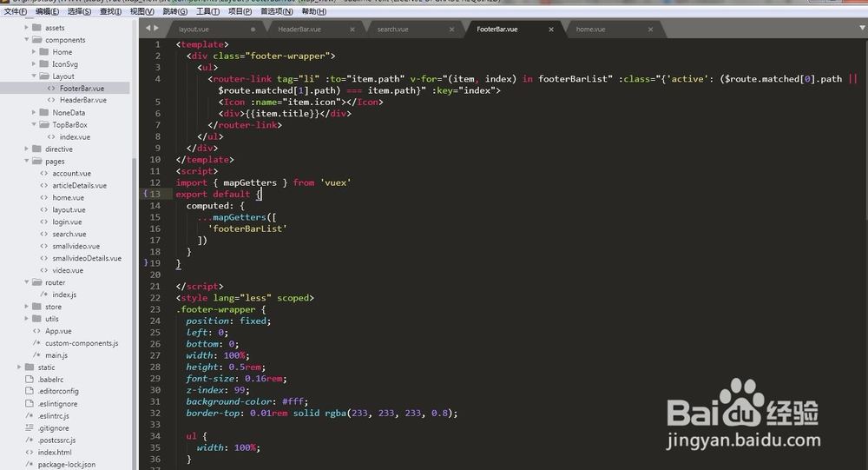The height and width of the screenshot is (470, 868).
Task: Expand the utils folder
Action: [26, 319]
